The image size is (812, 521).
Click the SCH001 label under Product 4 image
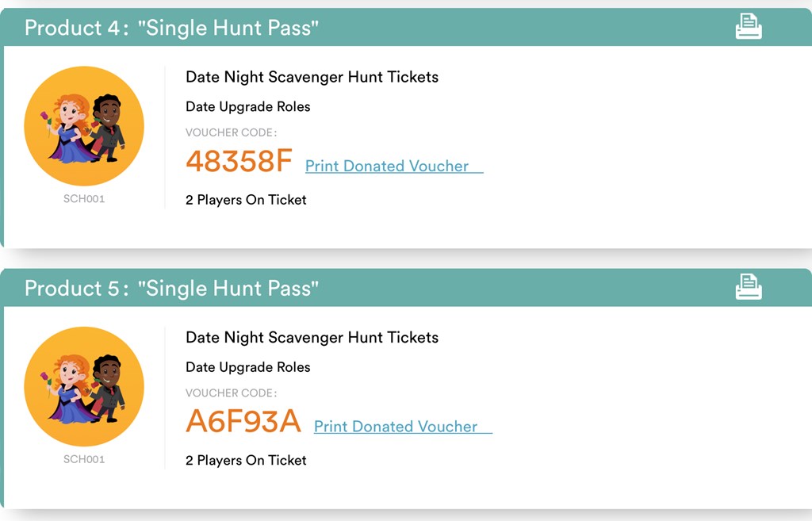coord(84,199)
